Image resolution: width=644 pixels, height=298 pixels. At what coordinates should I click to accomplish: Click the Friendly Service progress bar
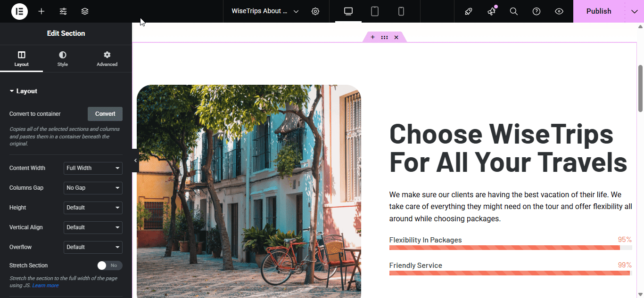[511, 273]
